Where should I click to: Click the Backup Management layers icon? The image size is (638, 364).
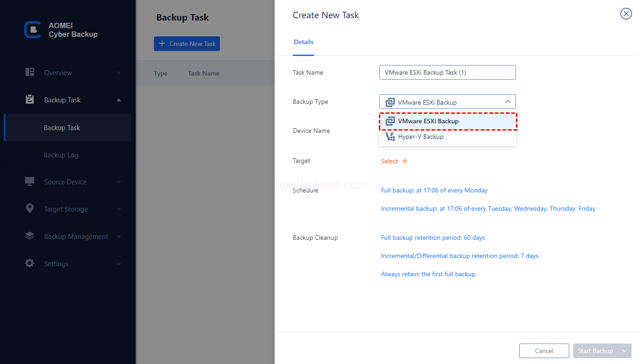[x=30, y=236]
